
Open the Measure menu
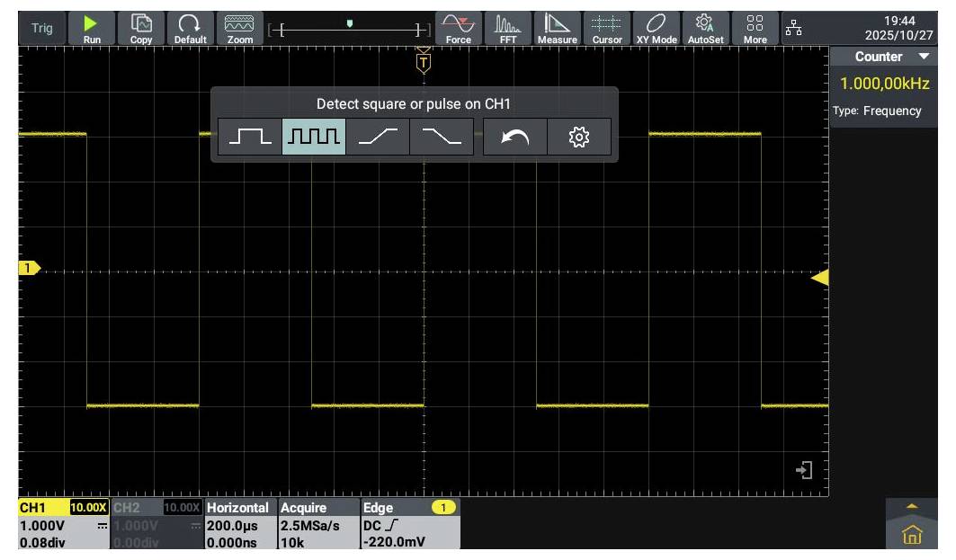pos(557,28)
